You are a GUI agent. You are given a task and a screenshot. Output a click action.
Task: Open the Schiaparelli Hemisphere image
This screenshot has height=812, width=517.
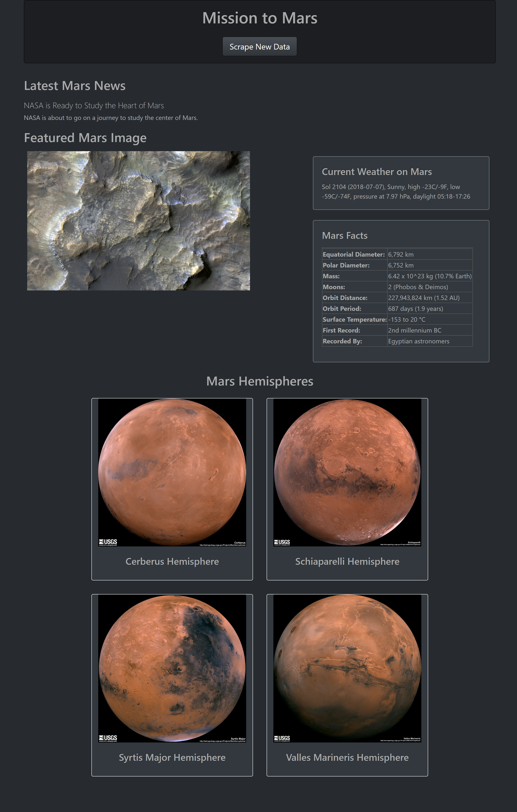[x=347, y=472]
